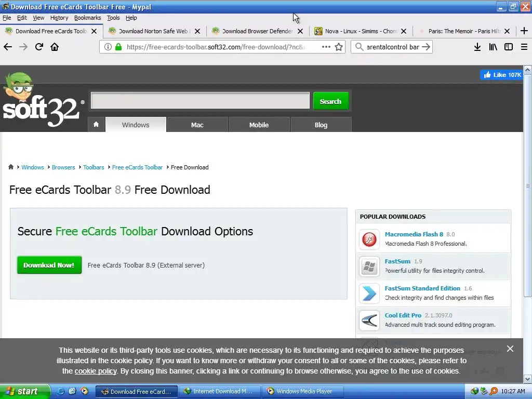Viewport: 532px width, 399px height.
Task: Open Windows Media Player taskbar button
Action: 303,391
